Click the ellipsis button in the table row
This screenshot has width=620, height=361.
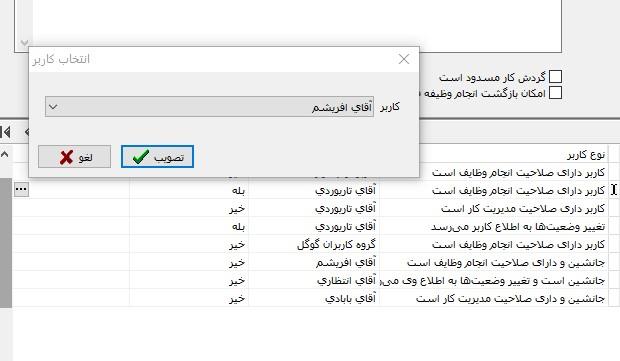(x=21, y=189)
